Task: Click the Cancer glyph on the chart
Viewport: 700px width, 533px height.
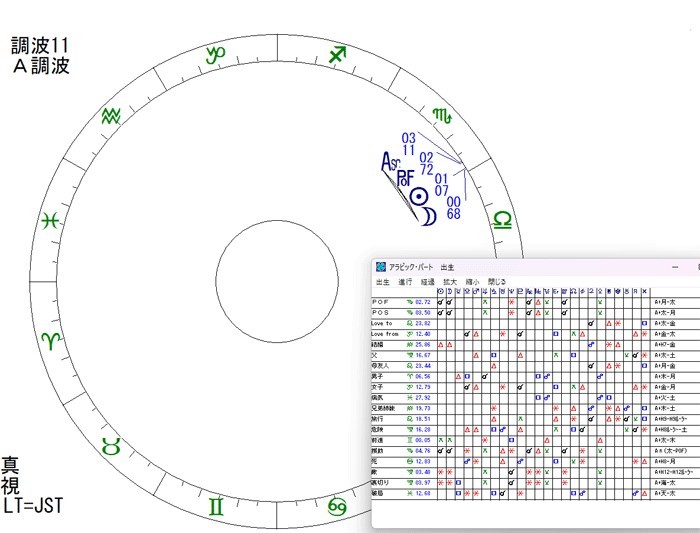Action: 339,508
